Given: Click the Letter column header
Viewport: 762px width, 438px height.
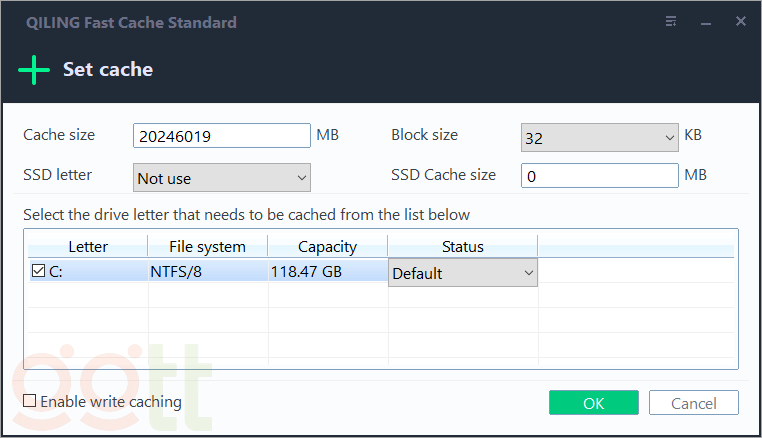Looking at the screenshot, I should (88, 246).
